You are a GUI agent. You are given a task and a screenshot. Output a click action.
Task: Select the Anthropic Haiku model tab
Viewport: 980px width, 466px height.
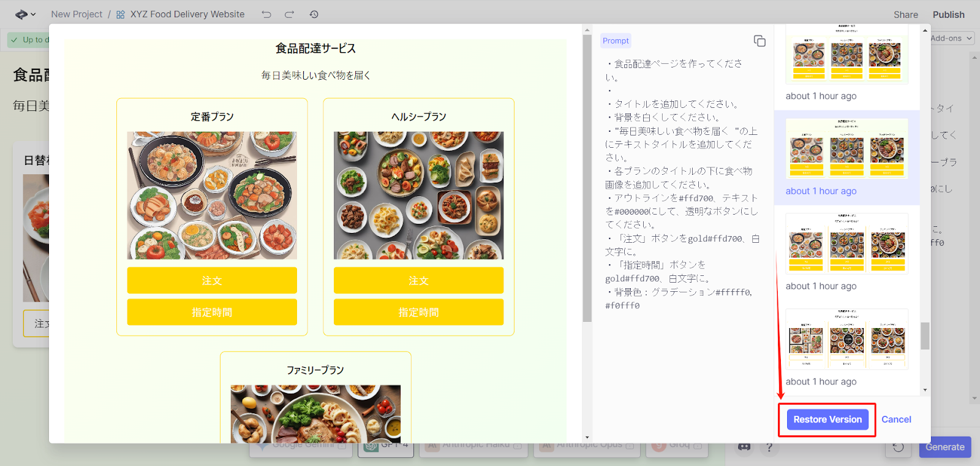(473, 445)
